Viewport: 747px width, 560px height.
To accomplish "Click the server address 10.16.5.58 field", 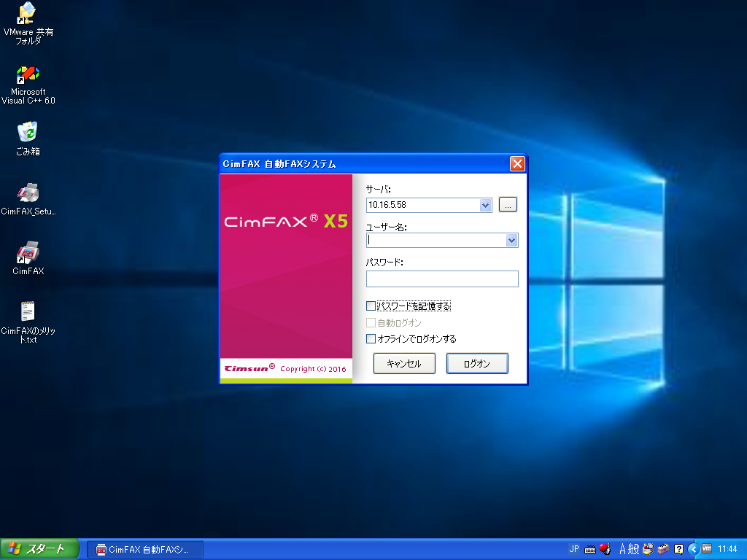I will coord(423,205).
